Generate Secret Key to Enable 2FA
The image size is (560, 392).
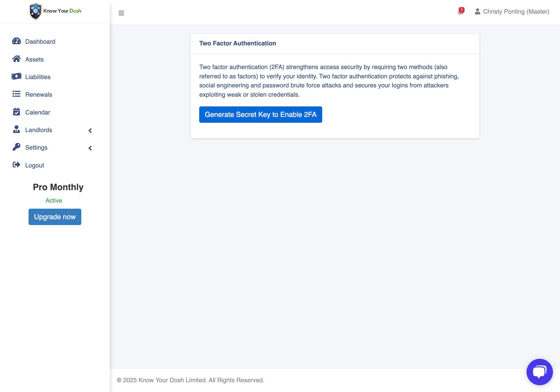[260, 114]
